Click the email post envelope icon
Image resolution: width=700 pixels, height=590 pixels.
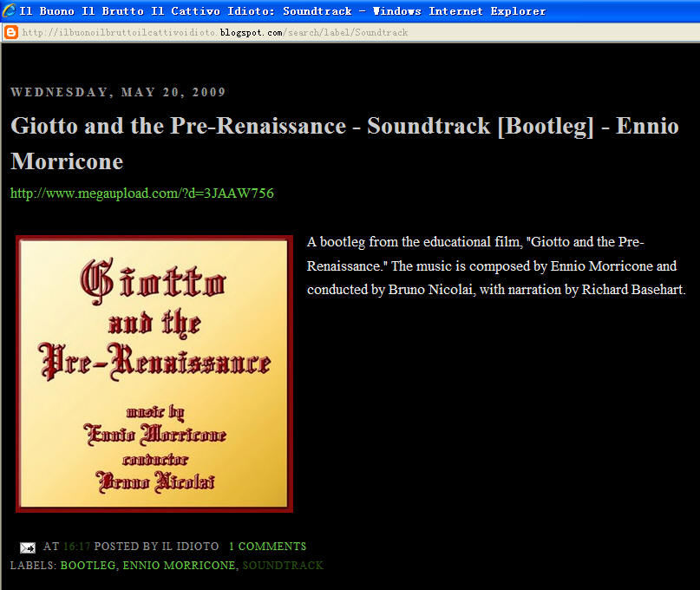point(28,547)
